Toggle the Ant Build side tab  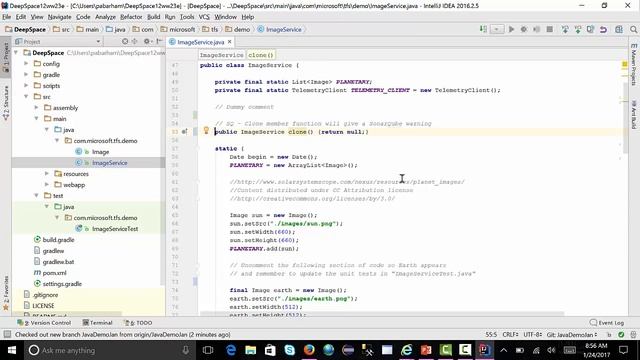tap(633, 114)
